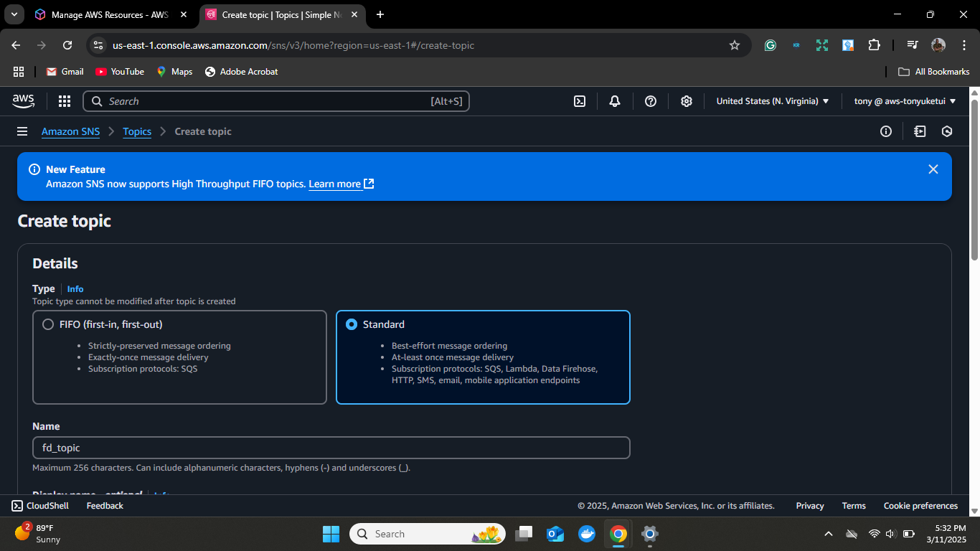This screenshot has width=980, height=551.
Task: Launch CloudShell from the top navigation icon
Action: (x=580, y=101)
